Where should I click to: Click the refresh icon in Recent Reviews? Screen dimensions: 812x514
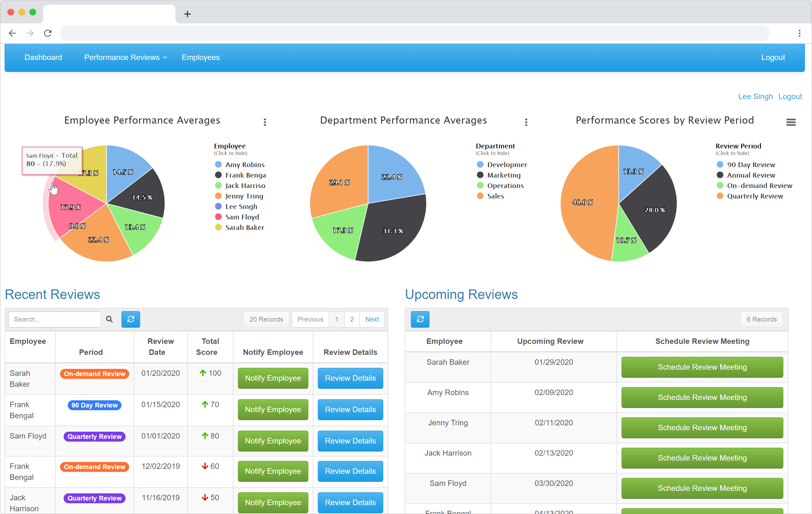pos(131,319)
